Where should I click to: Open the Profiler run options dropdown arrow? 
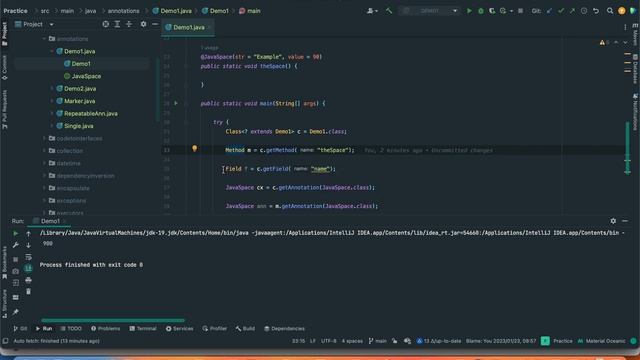[x=511, y=11]
